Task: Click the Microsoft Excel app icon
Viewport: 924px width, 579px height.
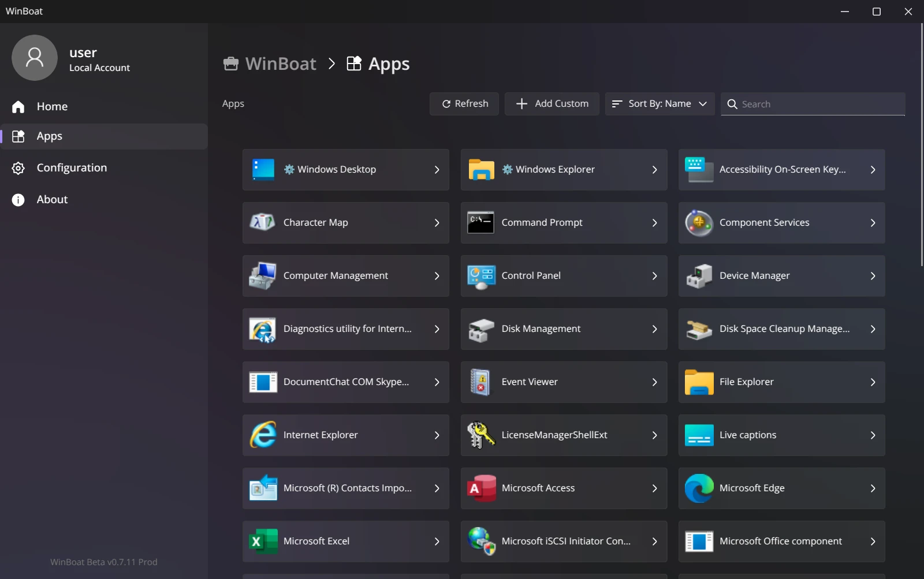Action: point(263,541)
